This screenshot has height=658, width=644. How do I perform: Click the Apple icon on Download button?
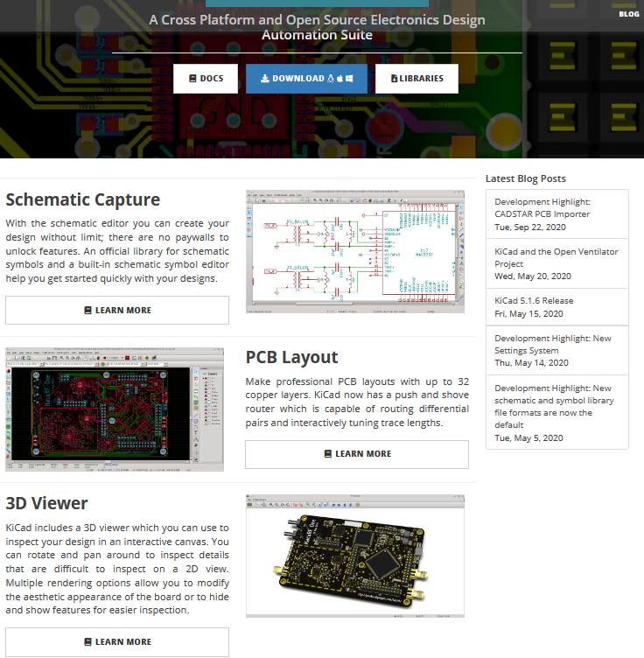tap(339, 79)
